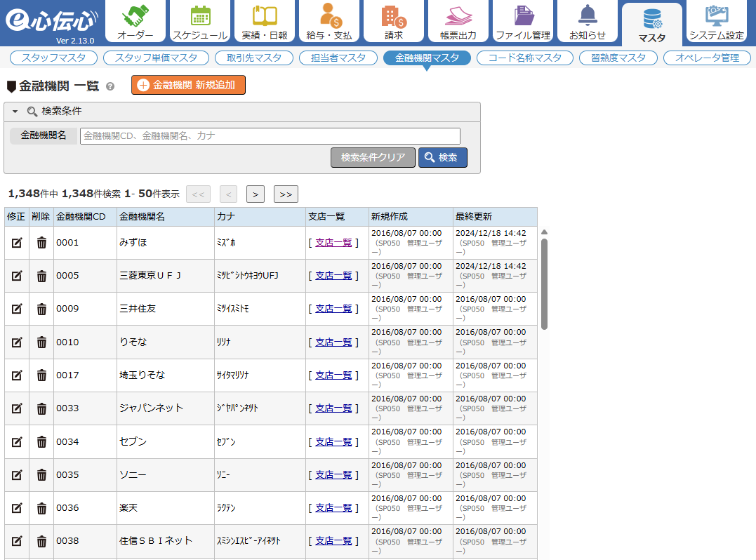Open the ファイル管理 folder icon
Image resolution: width=756 pixels, height=560 pixels.
tap(523, 21)
